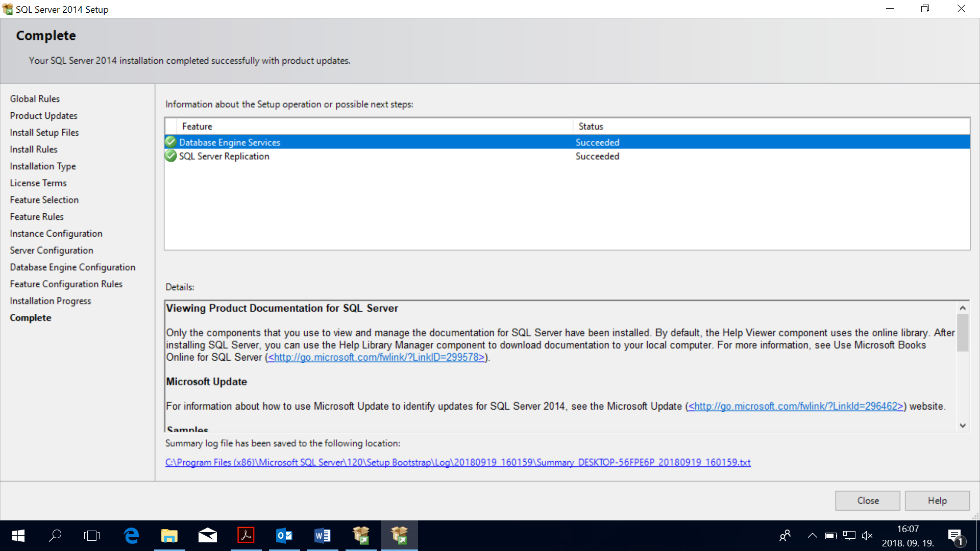Click Product Updates step in sidebar
Image resolution: width=980 pixels, height=551 pixels.
point(43,115)
